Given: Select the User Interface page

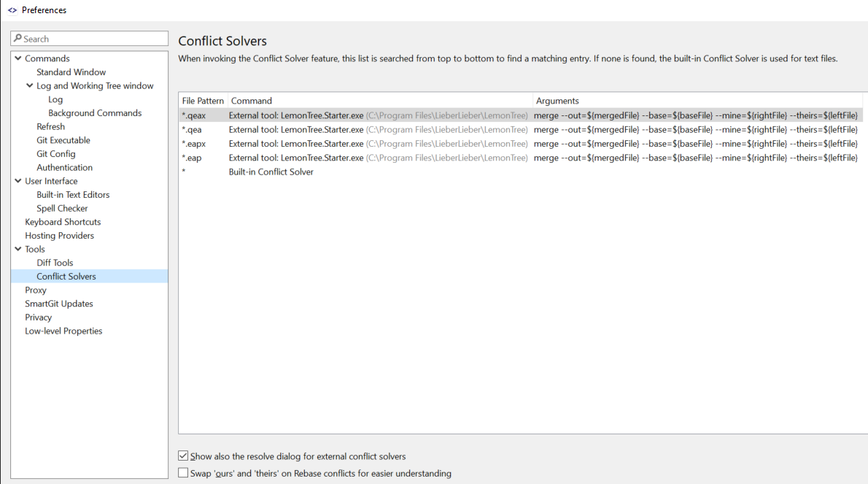Looking at the screenshot, I should pos(51,181).
